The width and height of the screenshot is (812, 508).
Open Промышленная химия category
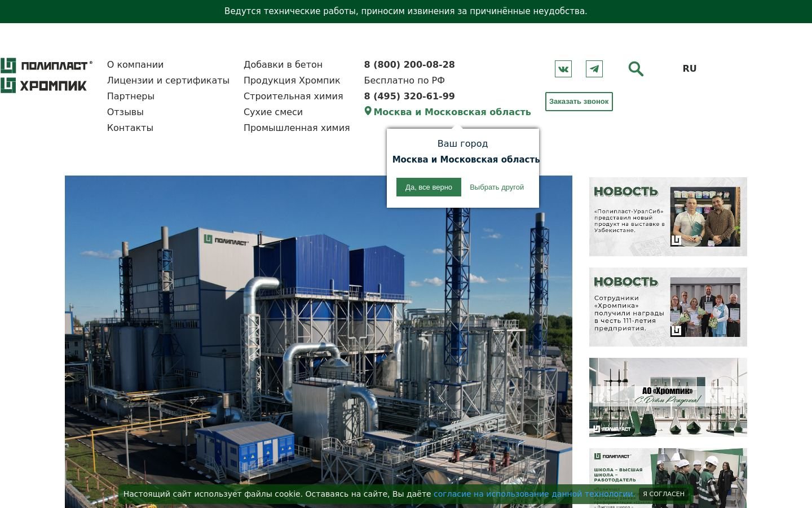297,128
